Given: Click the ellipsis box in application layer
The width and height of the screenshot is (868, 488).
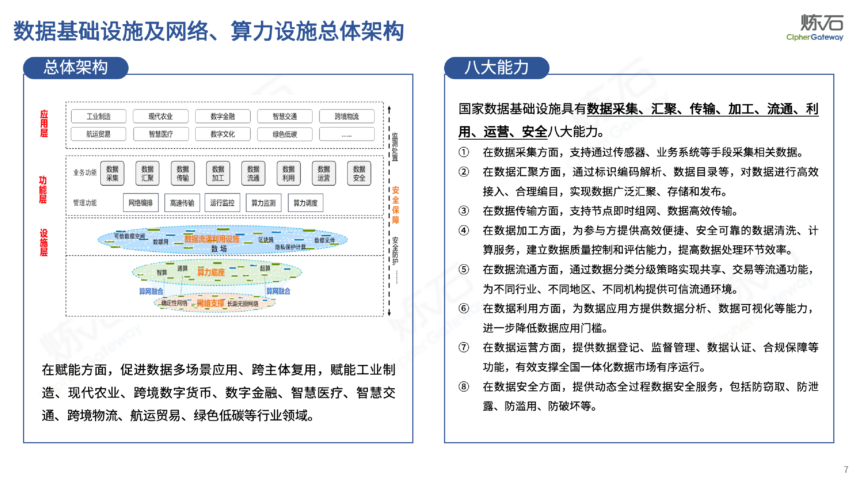Looking at the screenshot, I should pyautogui.click(x=346, y=134).
